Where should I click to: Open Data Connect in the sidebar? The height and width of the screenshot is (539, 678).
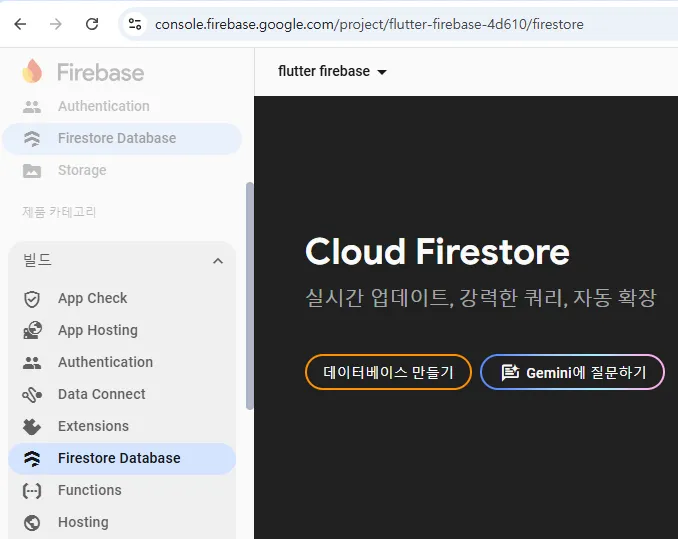pos(102,394)
